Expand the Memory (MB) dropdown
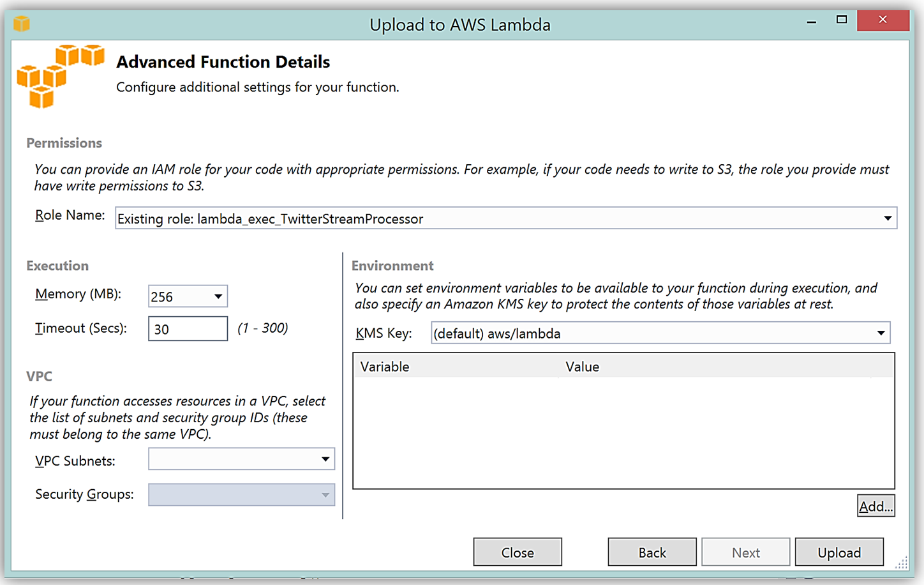Image resolution: width=924 pixels, height=585 pixels. tap(218, 296)
